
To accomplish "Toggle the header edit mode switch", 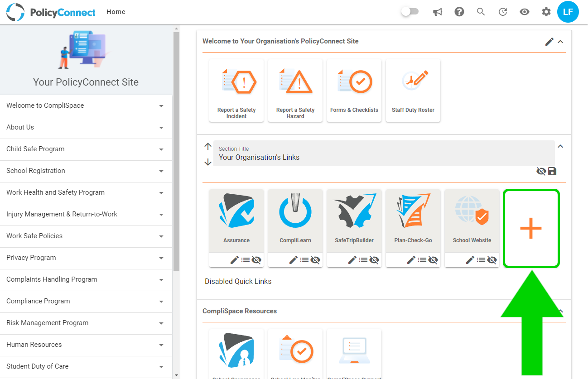I will [410, 12].
